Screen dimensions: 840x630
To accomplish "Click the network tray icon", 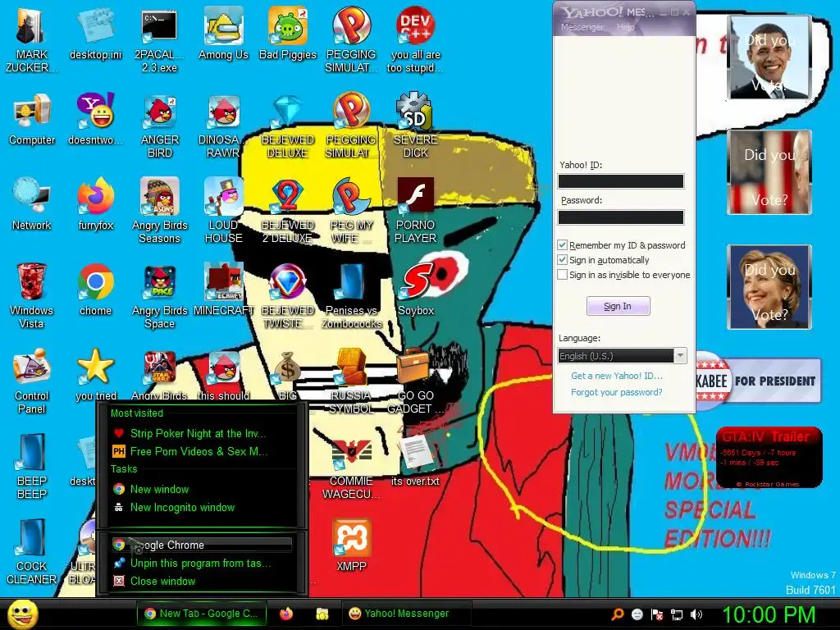I will pyautogui.click(x=677, y=614).
